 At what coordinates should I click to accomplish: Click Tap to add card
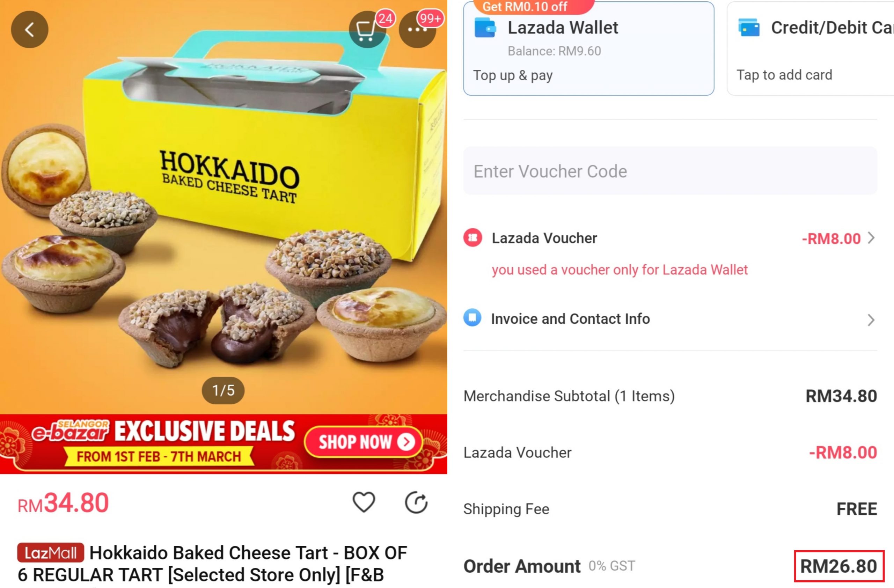[784, 75]
